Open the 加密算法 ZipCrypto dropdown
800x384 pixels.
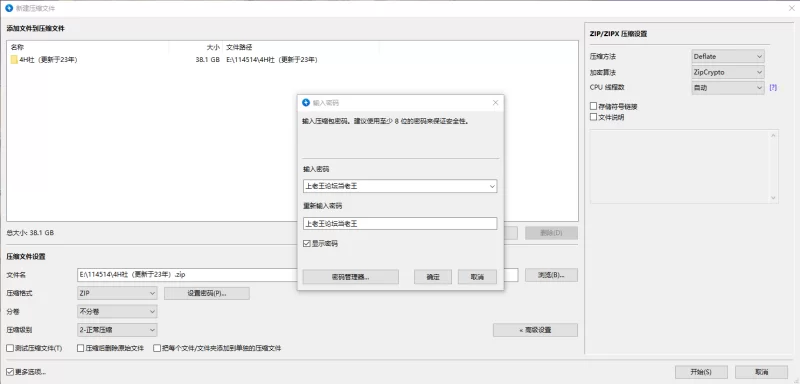(728, 72)
